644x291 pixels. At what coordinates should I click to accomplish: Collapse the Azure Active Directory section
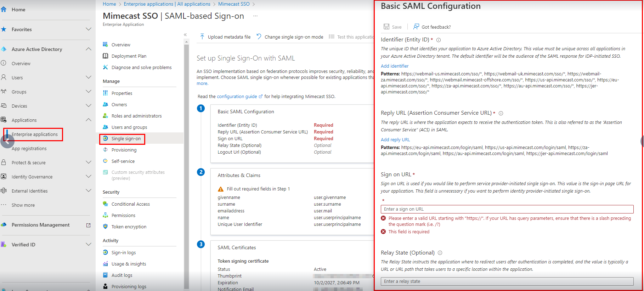coord(88,49)
